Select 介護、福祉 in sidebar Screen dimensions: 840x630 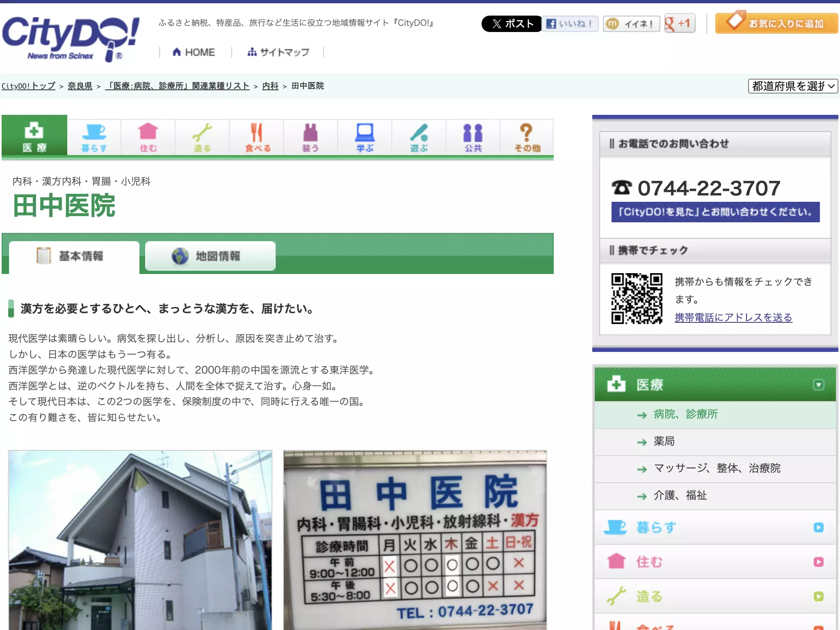[x=715, y=495]
